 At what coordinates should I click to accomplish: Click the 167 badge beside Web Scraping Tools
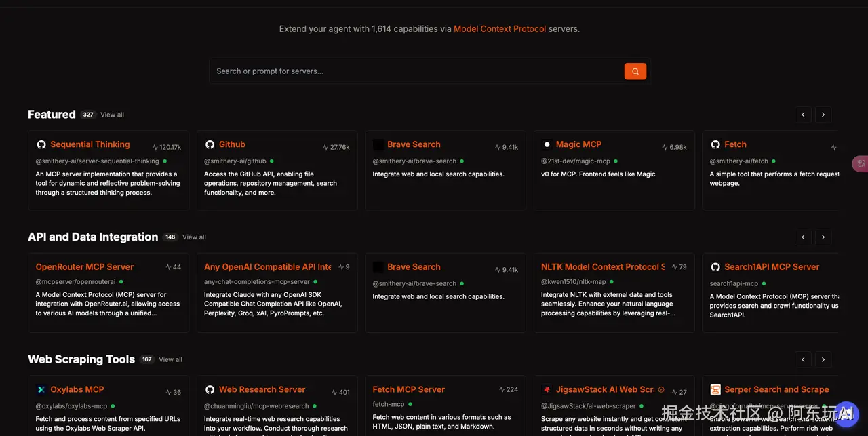click(147, 360)
